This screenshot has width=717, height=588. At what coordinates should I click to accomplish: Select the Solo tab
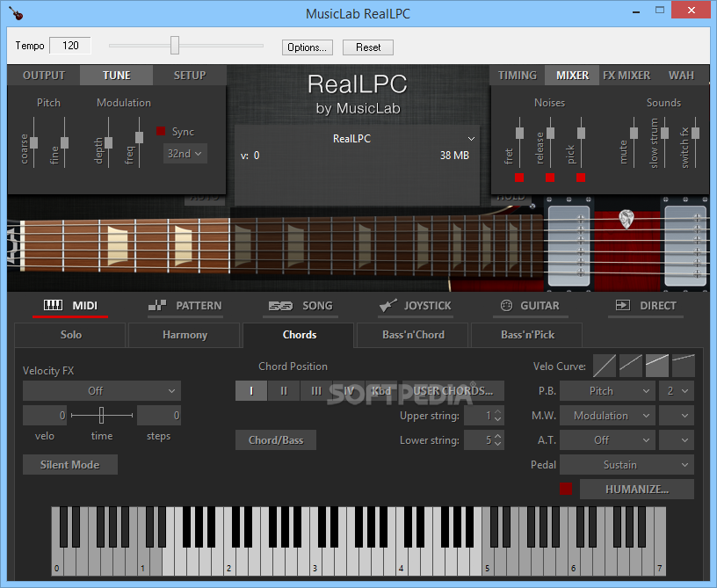click(70, 335)
